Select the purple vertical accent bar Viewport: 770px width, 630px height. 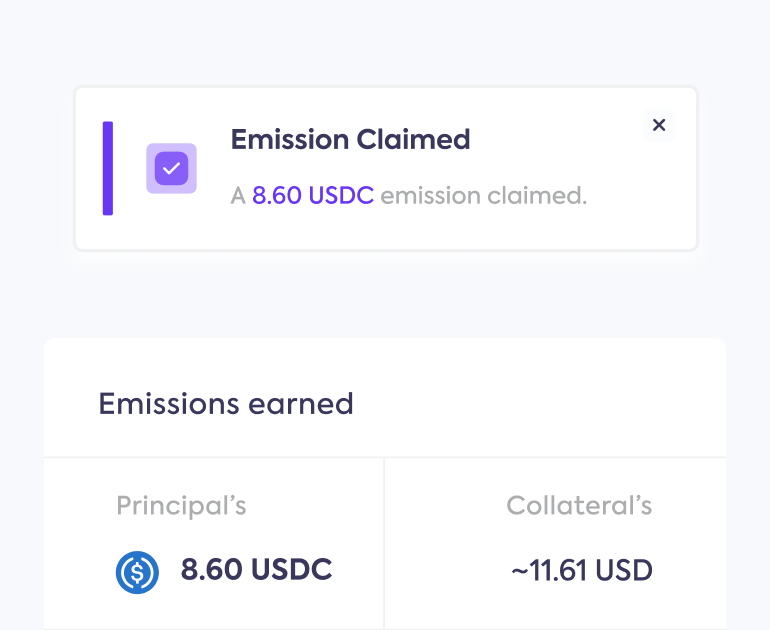108,168
